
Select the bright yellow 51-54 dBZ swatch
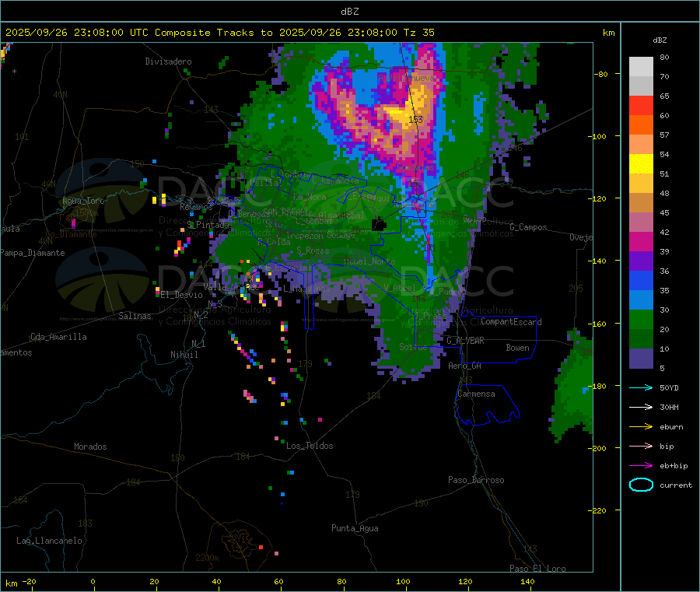pos(641,164)
